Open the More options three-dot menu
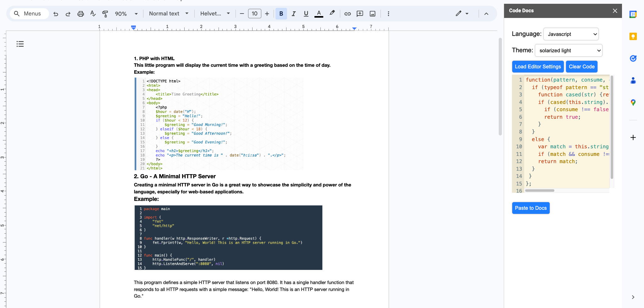The height and width of the screenshot is (308, 644). 389,14
